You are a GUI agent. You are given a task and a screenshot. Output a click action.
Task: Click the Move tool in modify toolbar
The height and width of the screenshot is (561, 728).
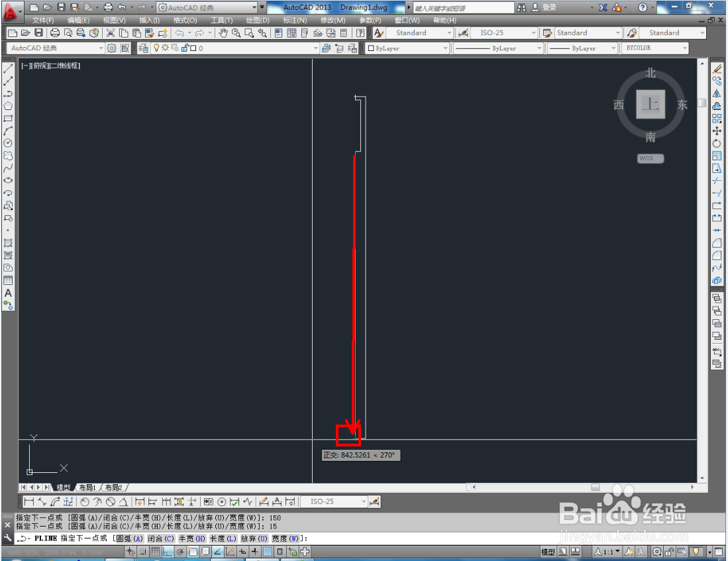pyautogui.click(x=717, y=131)
